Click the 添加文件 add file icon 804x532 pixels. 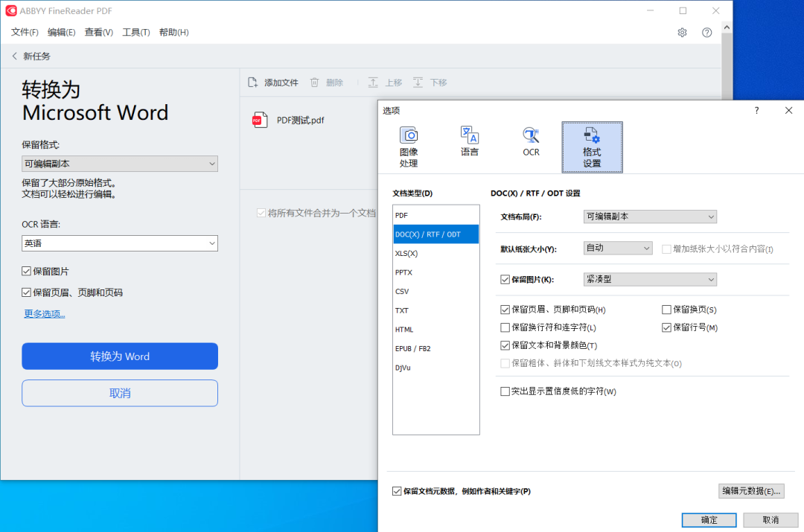click(x=253, y=83)
